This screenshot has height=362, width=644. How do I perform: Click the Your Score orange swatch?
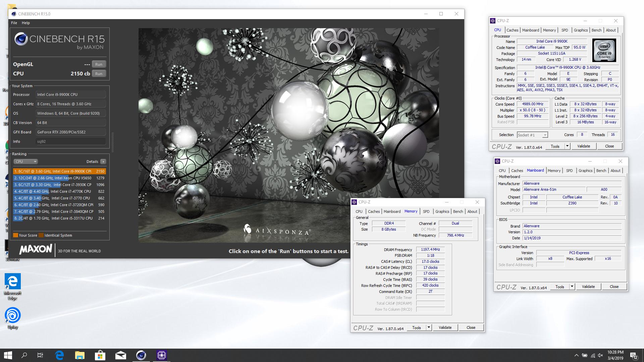15,235
